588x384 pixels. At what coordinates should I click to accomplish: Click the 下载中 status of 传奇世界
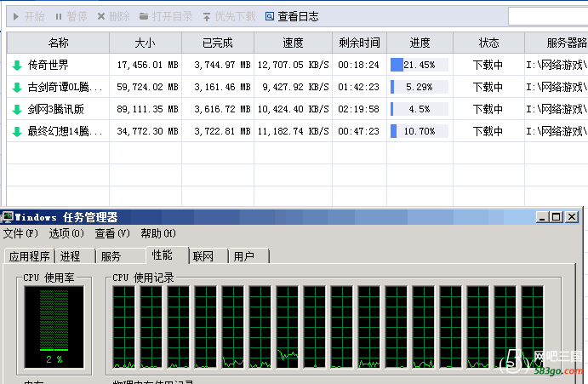coord(488,65)
